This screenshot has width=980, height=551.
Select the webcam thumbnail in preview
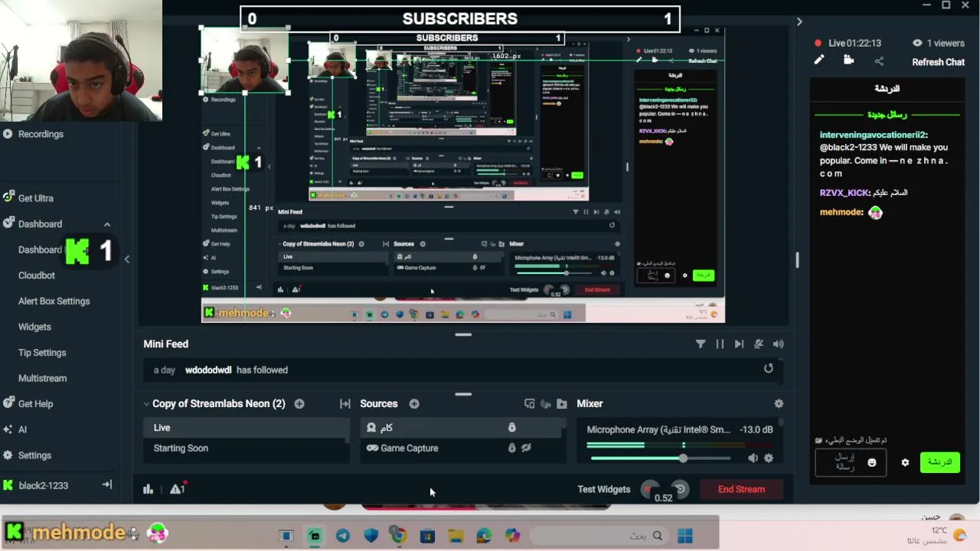(x=245, y=60)
